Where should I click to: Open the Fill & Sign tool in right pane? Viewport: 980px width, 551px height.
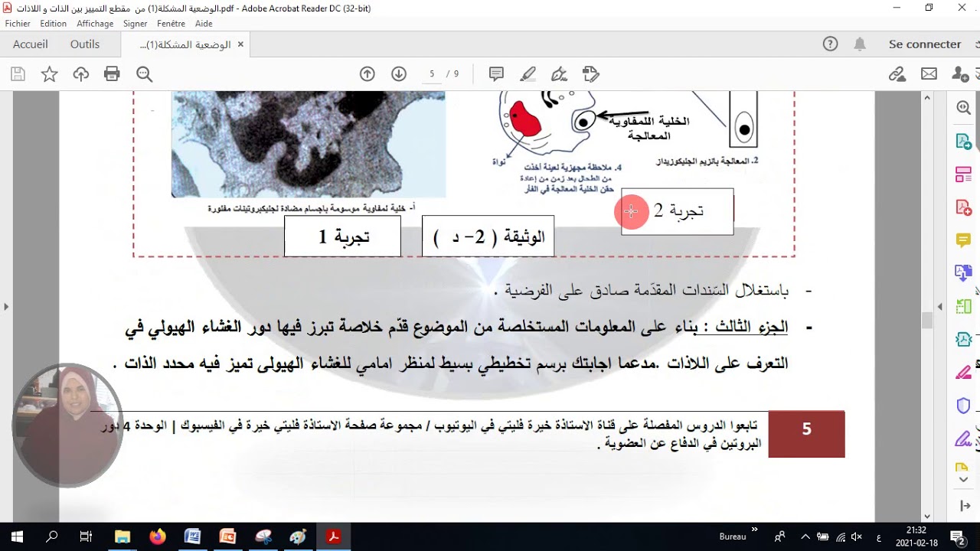click(x=963, y=439)
